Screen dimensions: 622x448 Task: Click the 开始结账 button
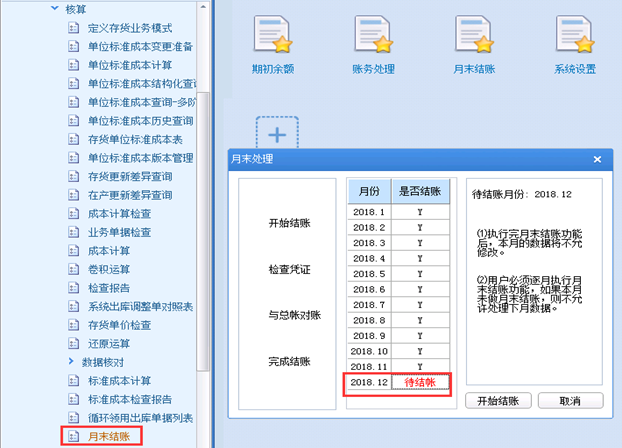(497, 401)
